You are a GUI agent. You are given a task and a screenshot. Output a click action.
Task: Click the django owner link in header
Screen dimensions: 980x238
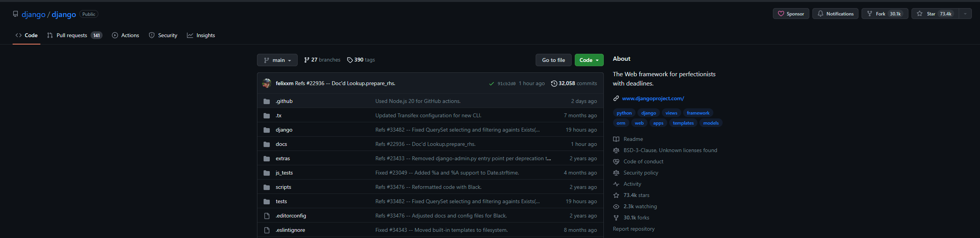(34, 14)
